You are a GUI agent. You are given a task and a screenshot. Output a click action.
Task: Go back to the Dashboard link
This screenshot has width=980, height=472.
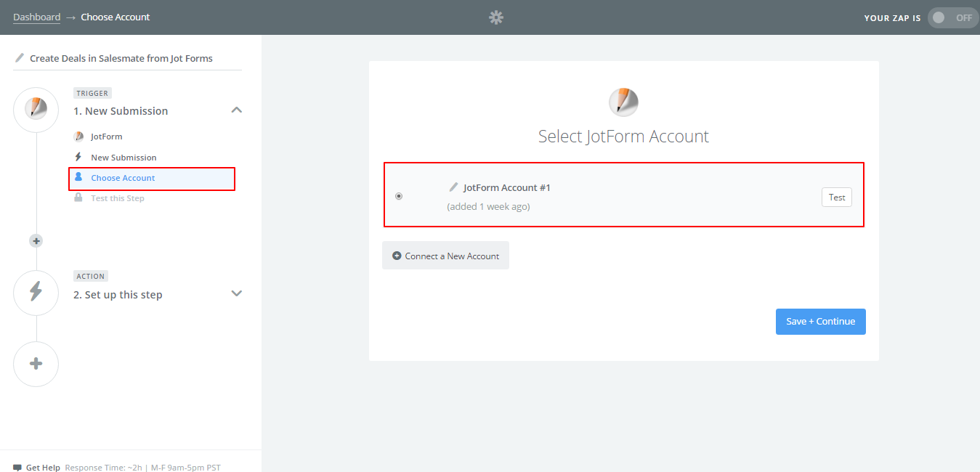pyautogui.click(x=36, y=17)
